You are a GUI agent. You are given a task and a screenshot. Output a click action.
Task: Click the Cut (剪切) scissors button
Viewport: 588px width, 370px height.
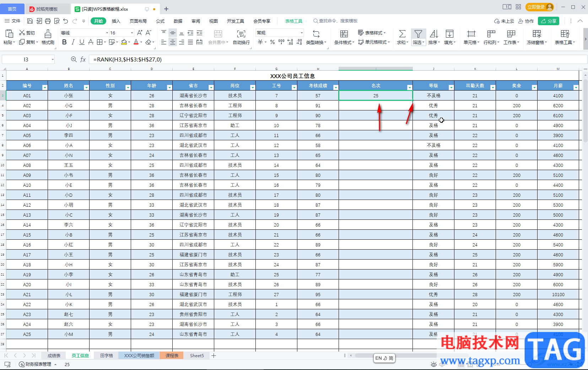tap(27, 33)
